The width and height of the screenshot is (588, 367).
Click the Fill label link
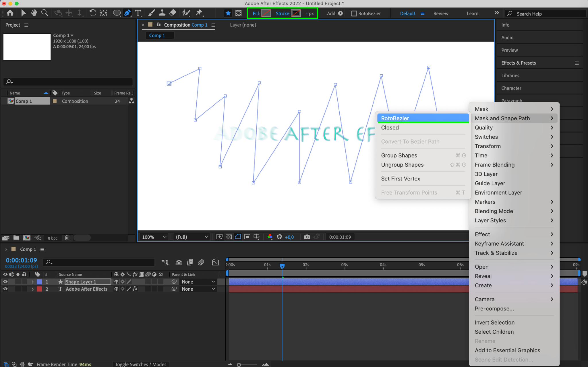(x=256, y=13)
